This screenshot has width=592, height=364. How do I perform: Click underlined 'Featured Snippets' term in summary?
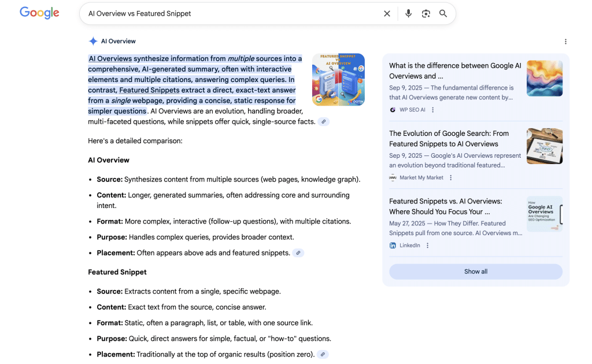click(149, 90)
